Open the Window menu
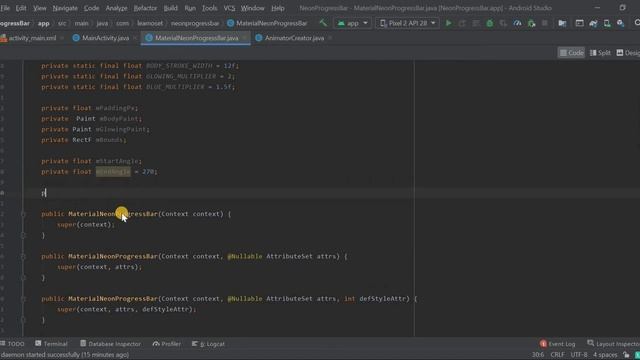This screenshot has height=360, width=640. pyautogui.click(x=252, y=8)
